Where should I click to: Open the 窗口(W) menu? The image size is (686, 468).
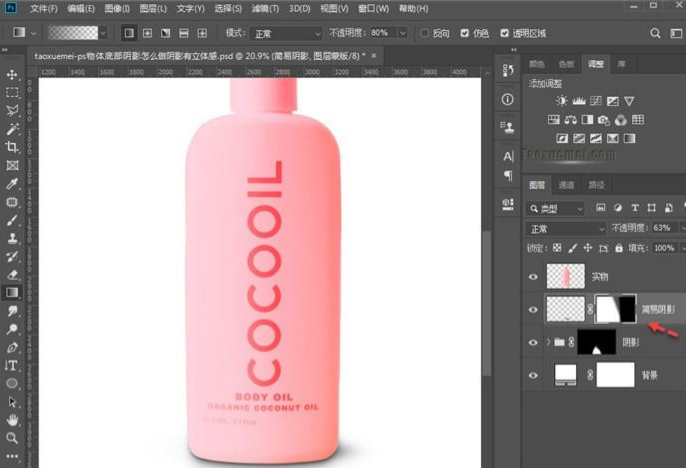tap(373, 8)
